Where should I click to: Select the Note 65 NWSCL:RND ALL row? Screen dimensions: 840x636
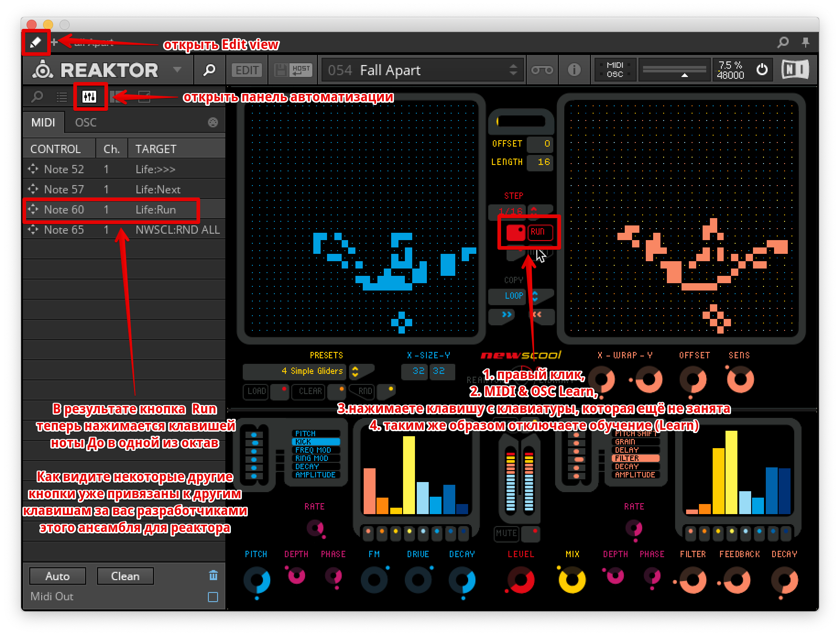click(x=124, y=230)
